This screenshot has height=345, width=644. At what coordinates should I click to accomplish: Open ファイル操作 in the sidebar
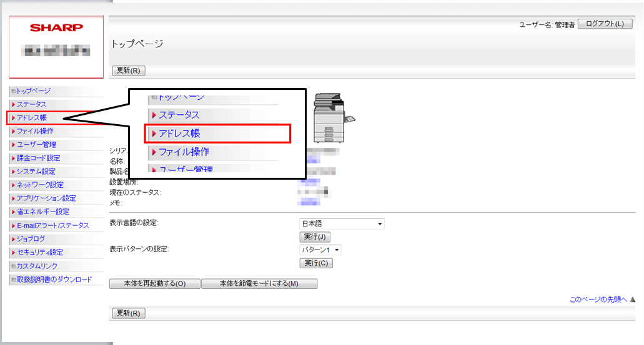tap(35, 131)
